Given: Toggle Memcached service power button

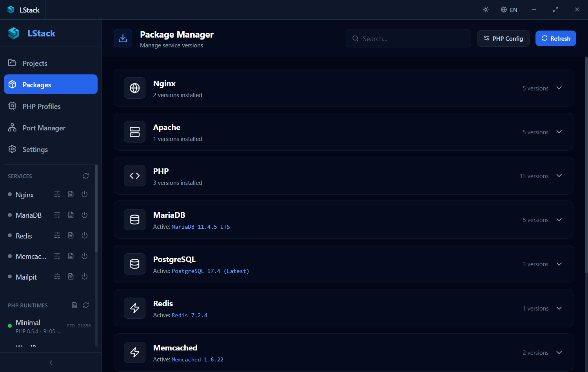Looking at the screenshot, I should click(84, 256).
